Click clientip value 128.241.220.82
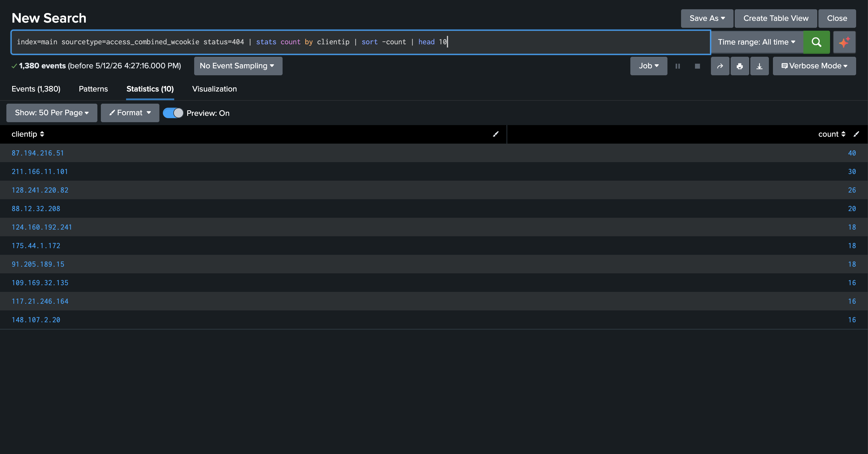 pos(40,190)
